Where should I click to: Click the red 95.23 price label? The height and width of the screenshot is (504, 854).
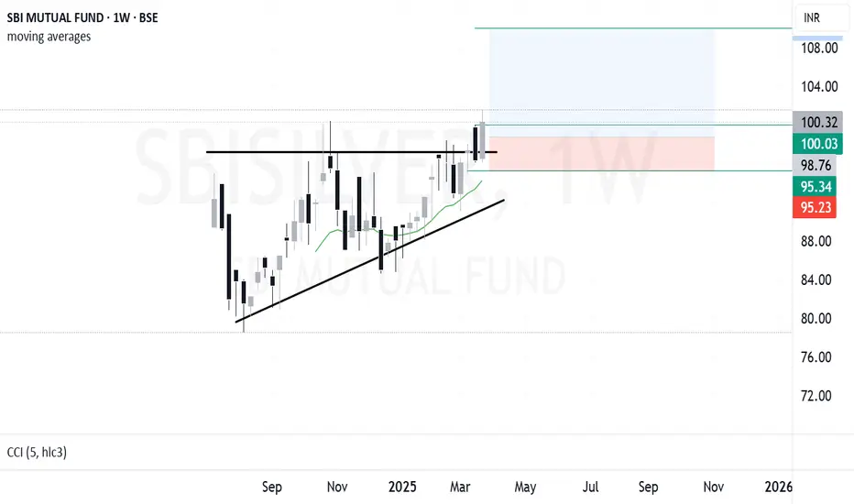[815, 208]
